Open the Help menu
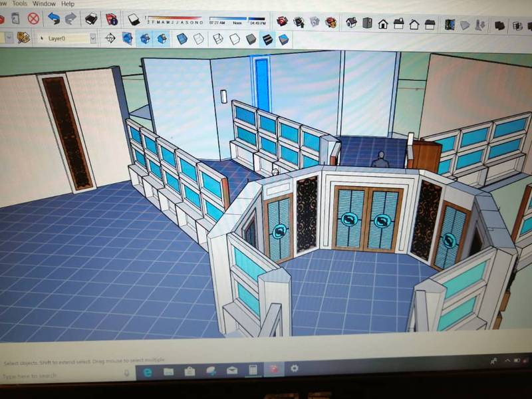The width and height of the screenshot is (532, 399). 68,3
